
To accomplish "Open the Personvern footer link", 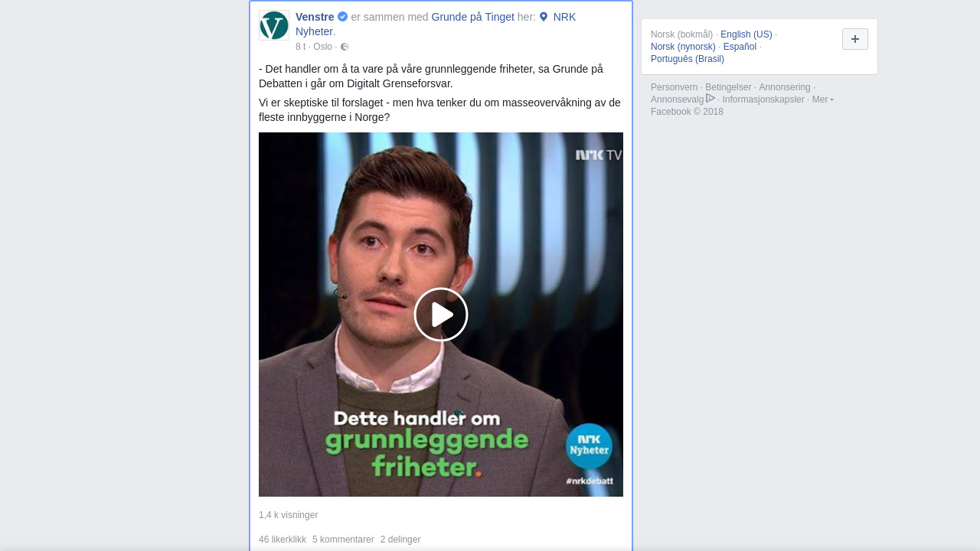I will point(675,87).
